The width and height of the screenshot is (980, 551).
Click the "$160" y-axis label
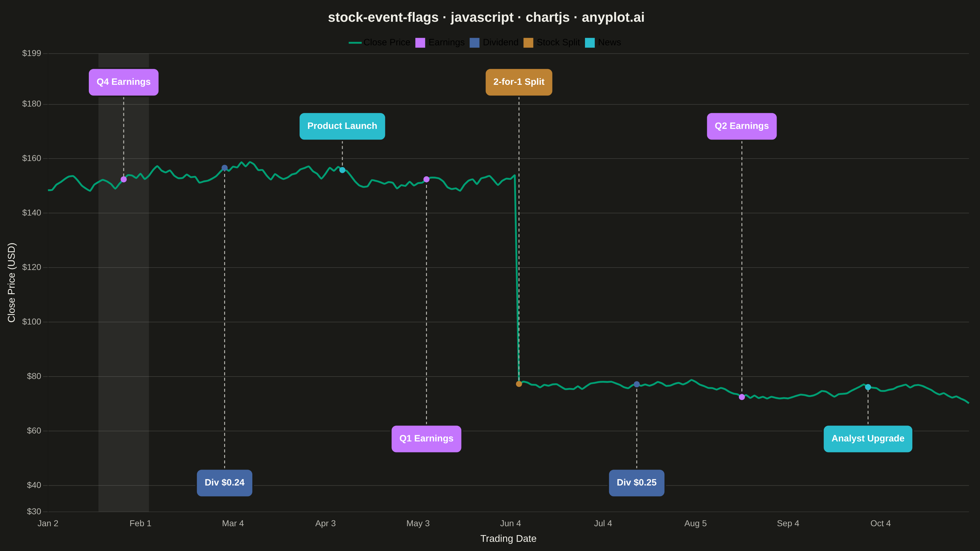32,158
